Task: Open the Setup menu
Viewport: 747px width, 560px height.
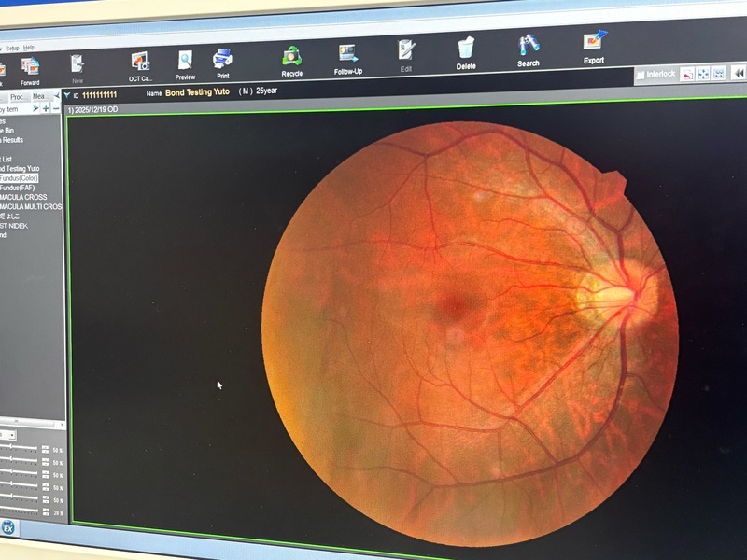Action: 11,48
